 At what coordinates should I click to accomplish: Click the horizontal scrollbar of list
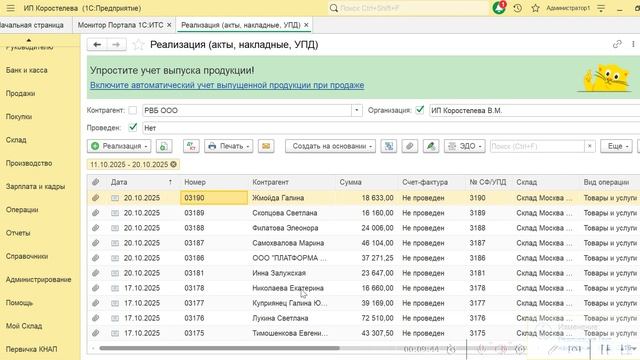219,348
